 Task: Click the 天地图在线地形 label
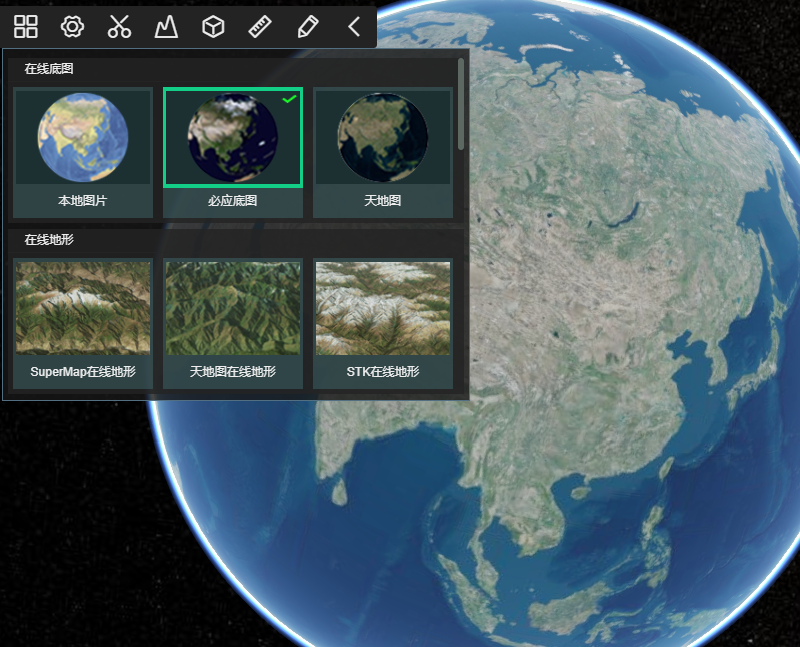click(x=233, y=371)
